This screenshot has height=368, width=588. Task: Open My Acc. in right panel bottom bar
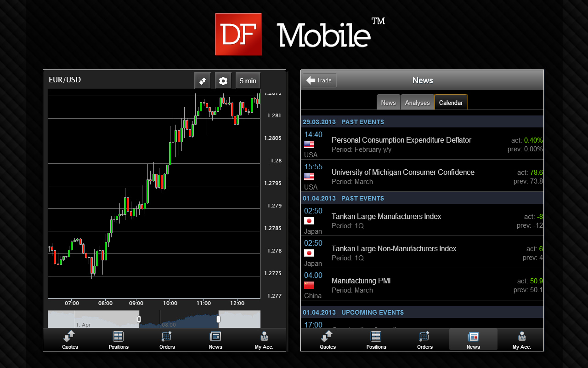click(x=521, y=339)
